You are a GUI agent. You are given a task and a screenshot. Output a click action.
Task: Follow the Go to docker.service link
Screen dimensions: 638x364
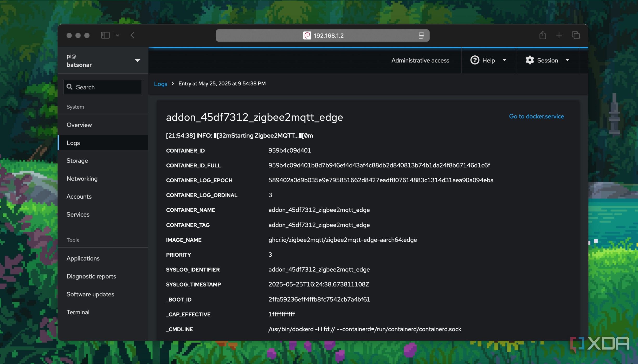pyautogui.click(x=536, y=116)
